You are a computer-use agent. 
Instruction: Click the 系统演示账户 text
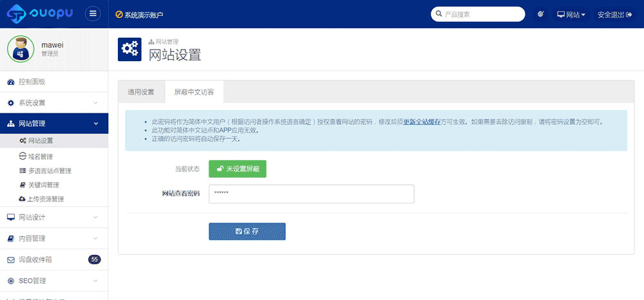pos(144,15)
